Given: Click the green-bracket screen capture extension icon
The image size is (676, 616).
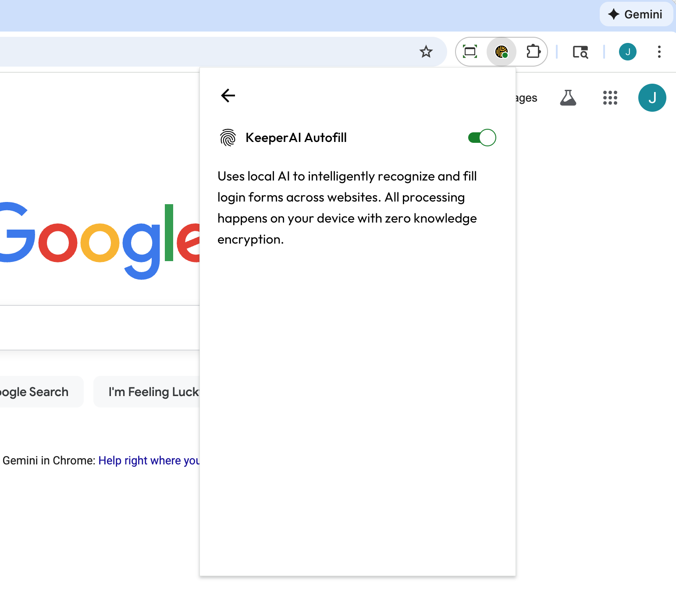Looking at the screenshot, I should [x=470, y=52].
